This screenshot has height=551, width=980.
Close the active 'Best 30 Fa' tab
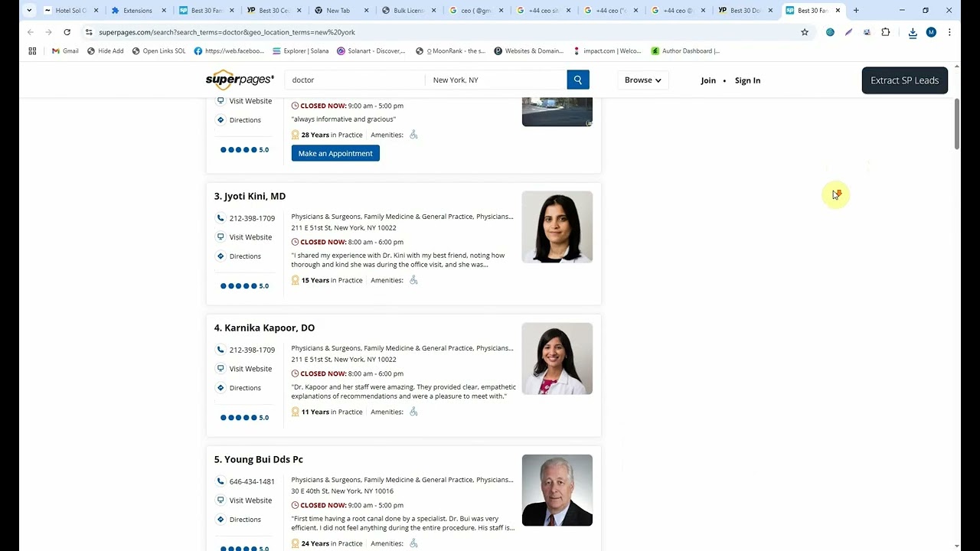838,11
